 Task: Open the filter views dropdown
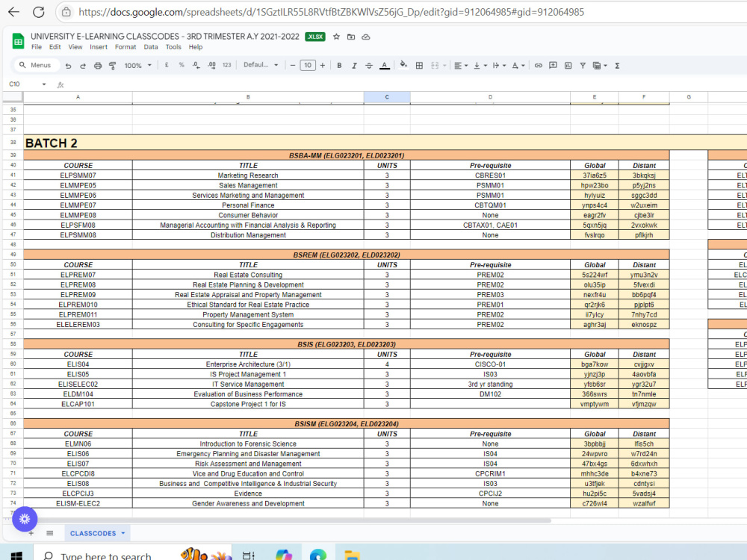600,66
